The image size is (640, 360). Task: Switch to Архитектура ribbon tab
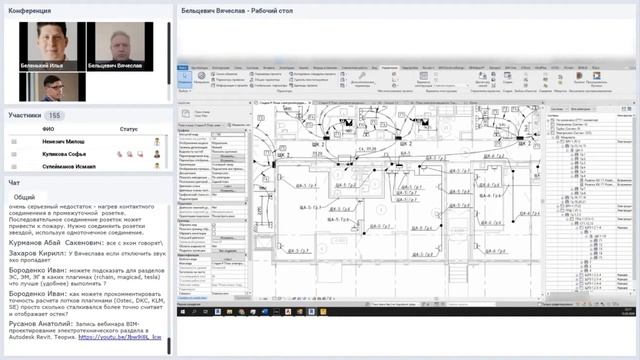[200, 67]
